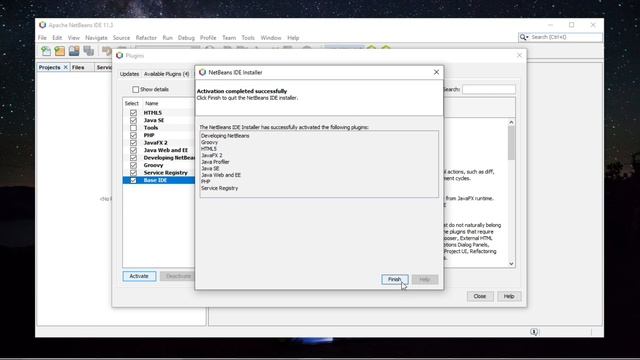Switch to the Files tab
640x360 pixels.
(78, 67)
